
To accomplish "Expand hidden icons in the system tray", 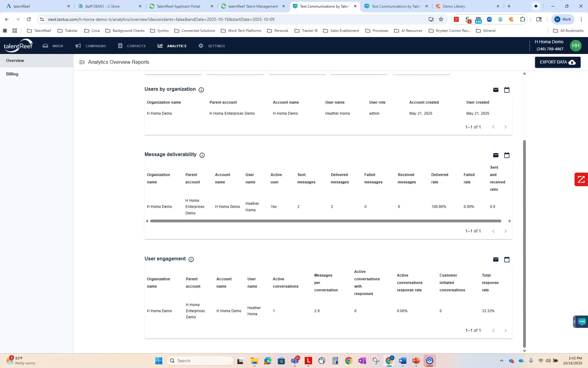I will pyautogui.click(x=501, y=360).
